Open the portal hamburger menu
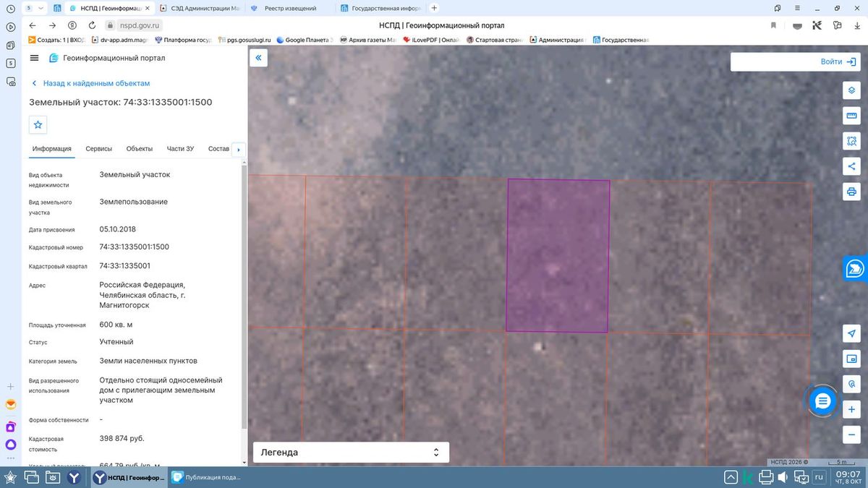This screenshot has height=488, width=868. pyautogui.click(x=34, y=58)
